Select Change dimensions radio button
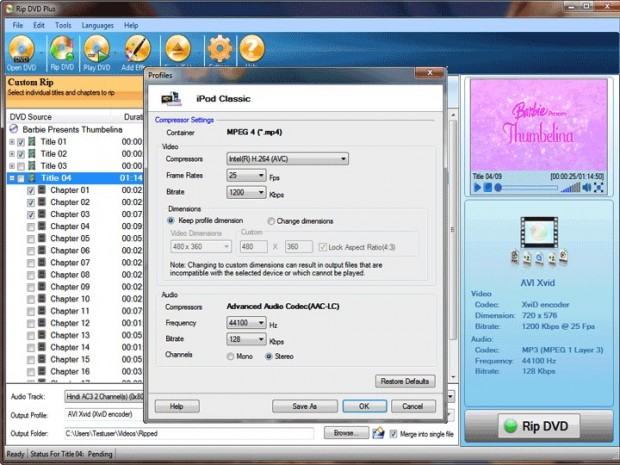Image resolution: width=620 pixels, height=465 pixels. click(271, 221)
